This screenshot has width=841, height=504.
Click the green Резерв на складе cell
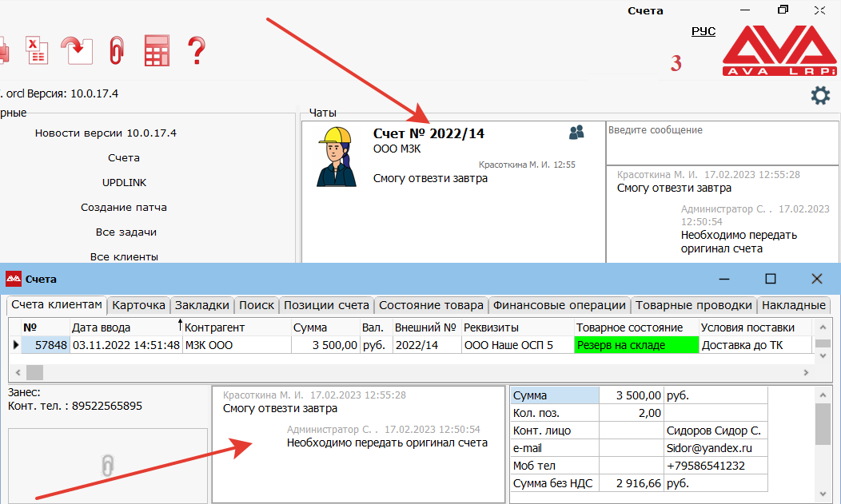tap(636, 345)
